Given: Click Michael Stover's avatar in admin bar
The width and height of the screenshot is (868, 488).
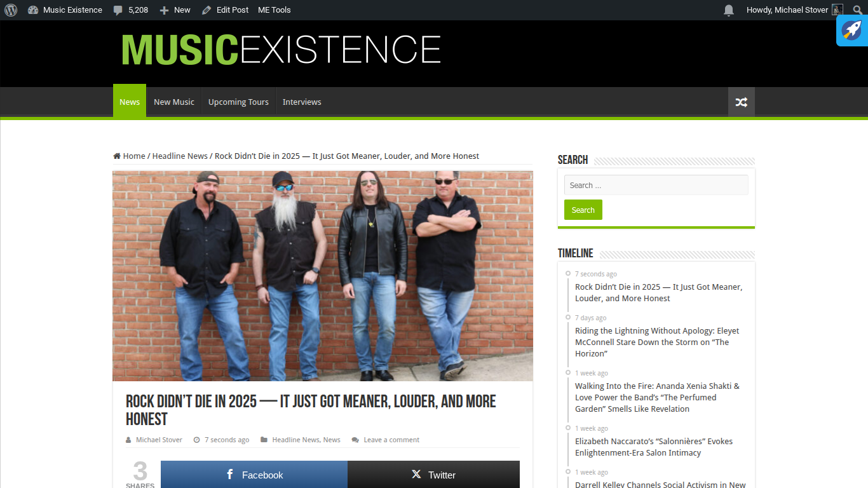Looking at the screenshot, I should coord(837,10).
